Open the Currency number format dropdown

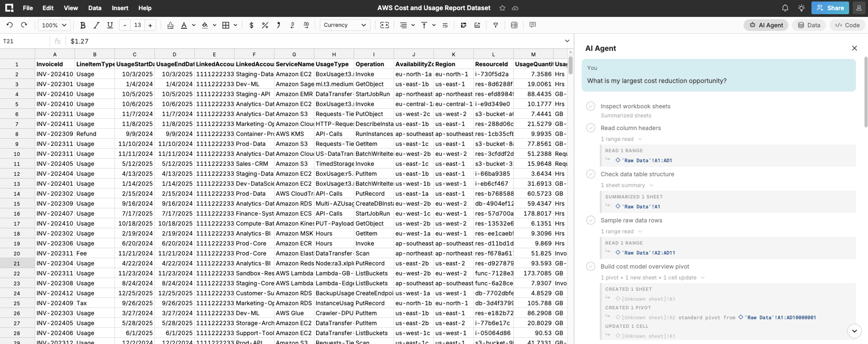click(345, 25)
